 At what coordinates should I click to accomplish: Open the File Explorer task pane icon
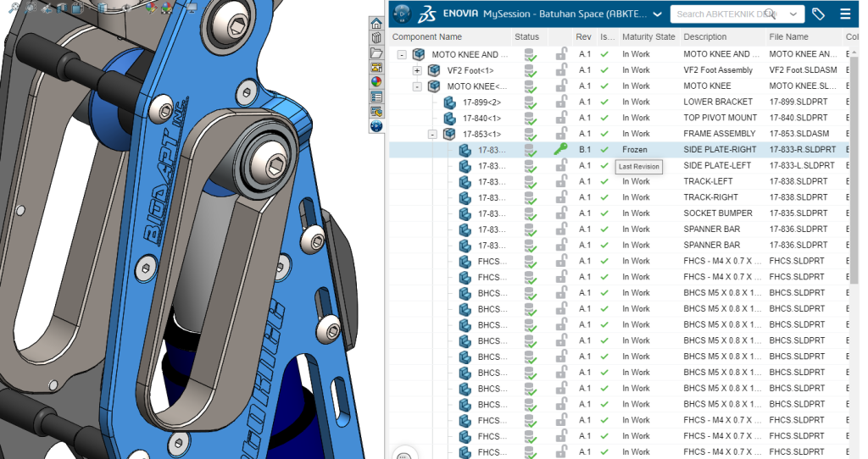(376, 53)
